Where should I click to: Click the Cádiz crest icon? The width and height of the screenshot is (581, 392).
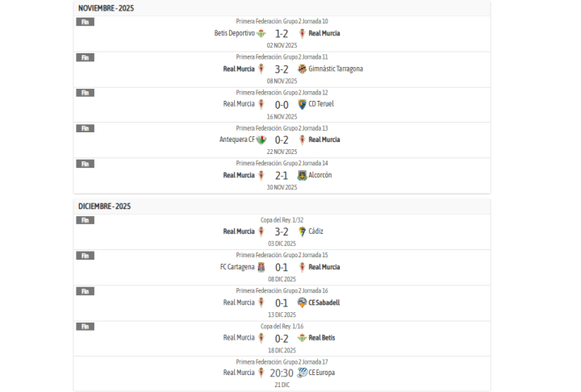[302, 231]
